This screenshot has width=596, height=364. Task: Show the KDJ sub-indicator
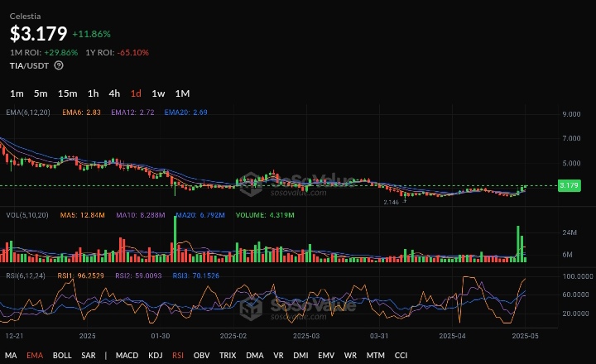(155, 356)
